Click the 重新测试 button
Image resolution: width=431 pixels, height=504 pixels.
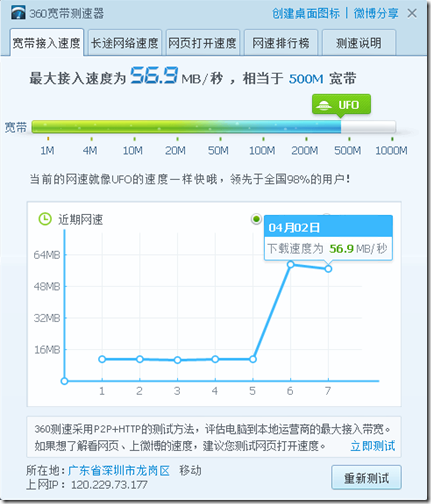pyautogui.click(x=366, y=478)
